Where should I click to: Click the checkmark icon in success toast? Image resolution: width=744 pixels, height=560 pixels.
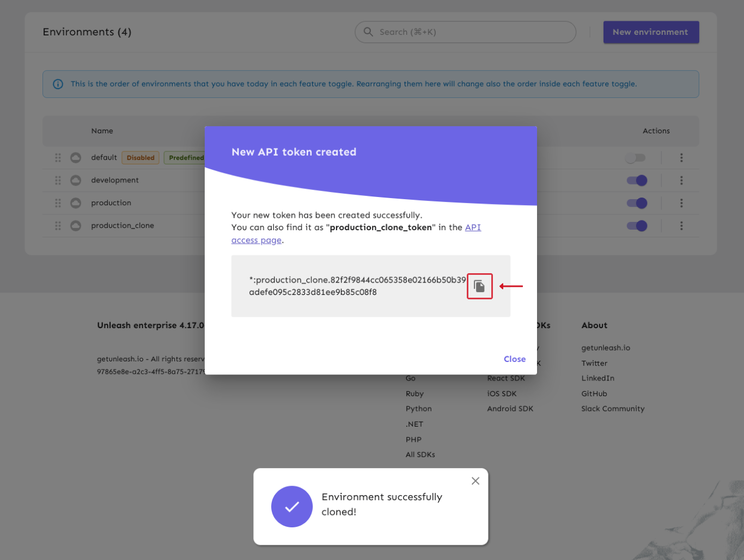(x=292, y=507)
